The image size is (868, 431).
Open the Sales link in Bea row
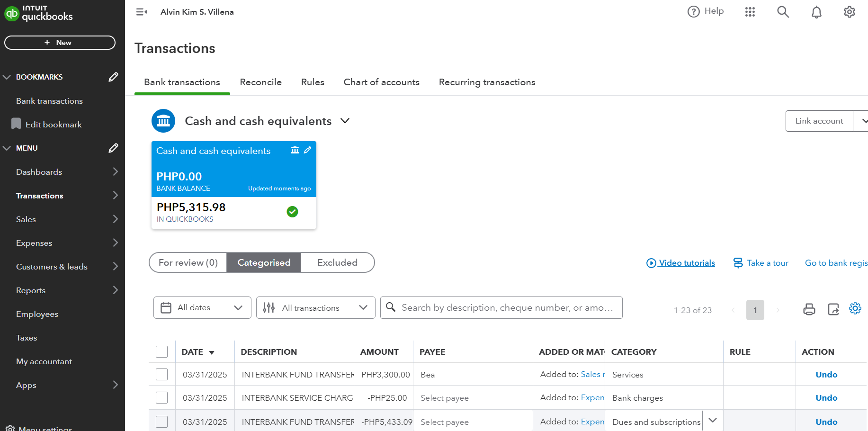click(x=593, y=374)
